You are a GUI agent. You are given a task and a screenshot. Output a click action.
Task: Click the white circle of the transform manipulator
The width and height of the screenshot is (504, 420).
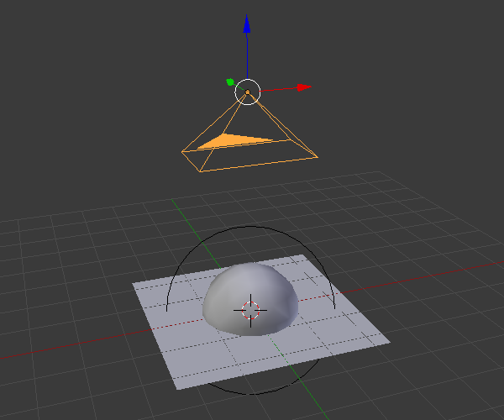click(248, 92)
